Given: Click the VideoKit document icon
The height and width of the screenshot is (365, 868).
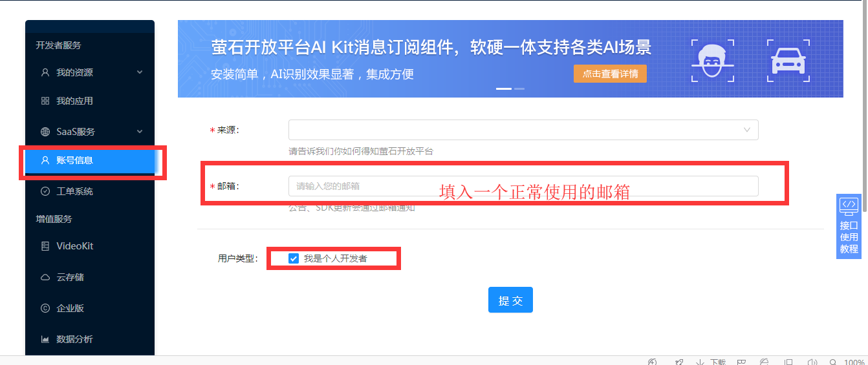Looking at the screenshot, I should [x=45, y=246].
